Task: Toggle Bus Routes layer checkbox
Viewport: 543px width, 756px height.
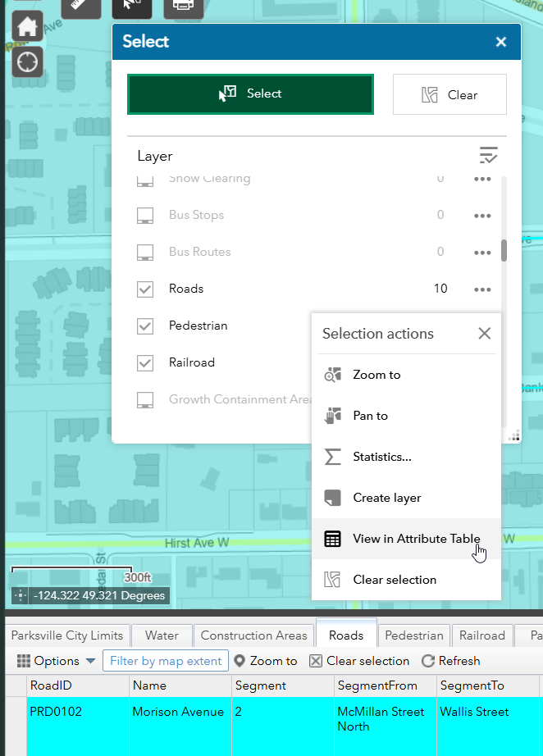Action: pyautogui.click(x=145, y=253)
